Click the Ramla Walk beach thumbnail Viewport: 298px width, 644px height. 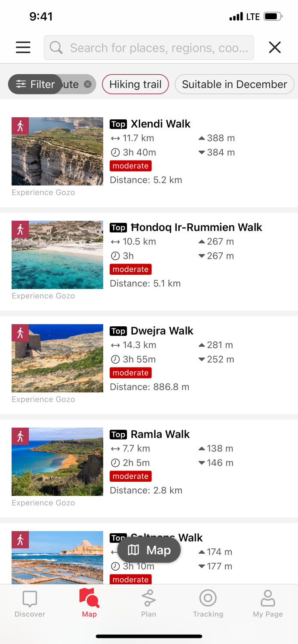coord(57,462)
